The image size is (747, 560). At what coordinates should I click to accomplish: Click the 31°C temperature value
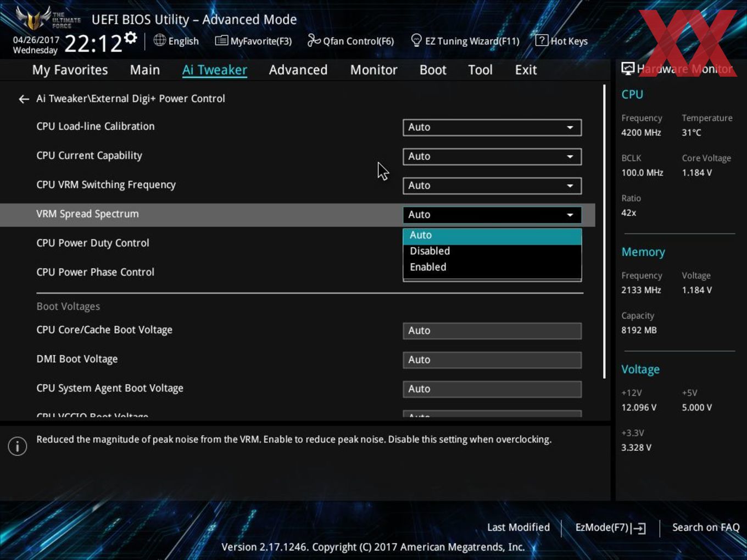tap(692, 133)
